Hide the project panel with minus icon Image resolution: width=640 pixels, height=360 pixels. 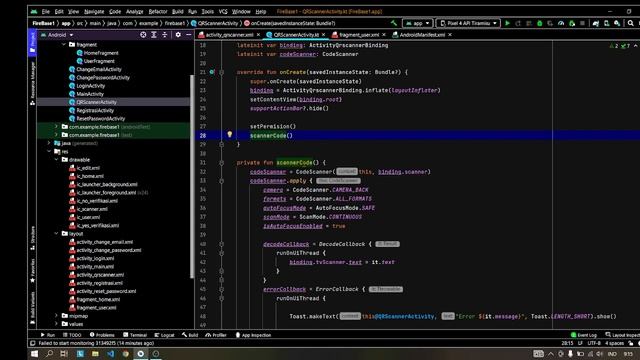pos(189,35)
